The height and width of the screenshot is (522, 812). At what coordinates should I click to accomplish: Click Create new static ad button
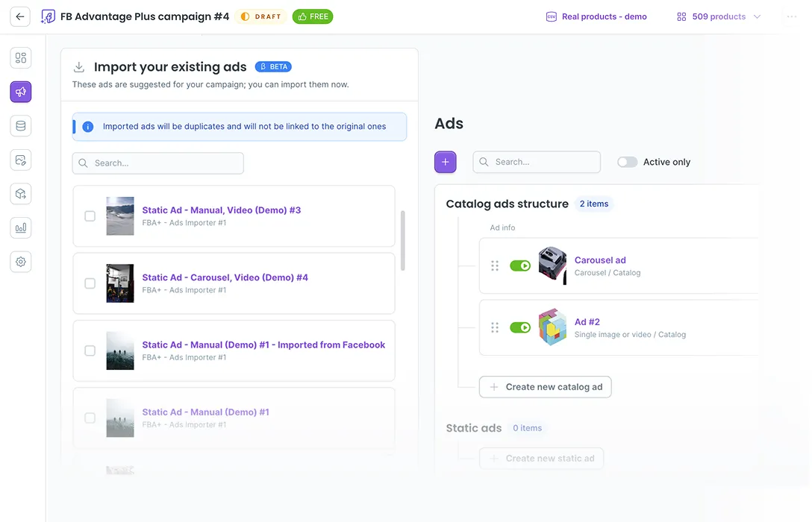[x=542, y=459]
